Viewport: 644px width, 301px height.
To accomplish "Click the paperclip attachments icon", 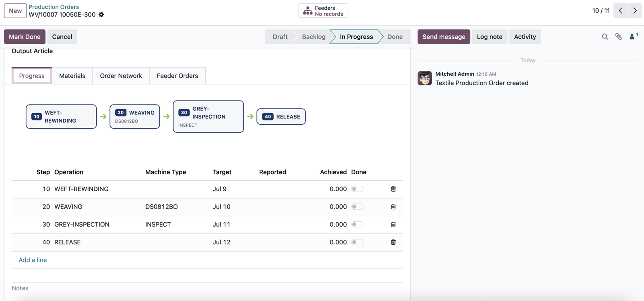I will 619,37.
